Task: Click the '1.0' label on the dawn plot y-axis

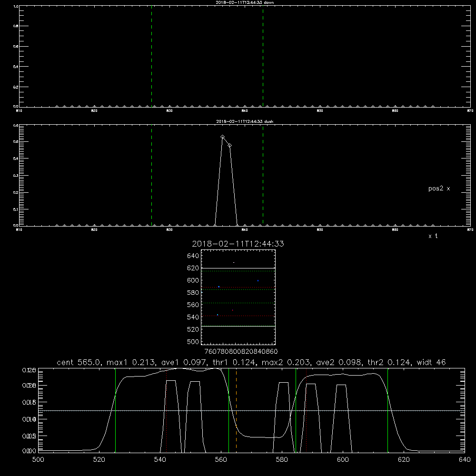Action: (x=16, y=6)
